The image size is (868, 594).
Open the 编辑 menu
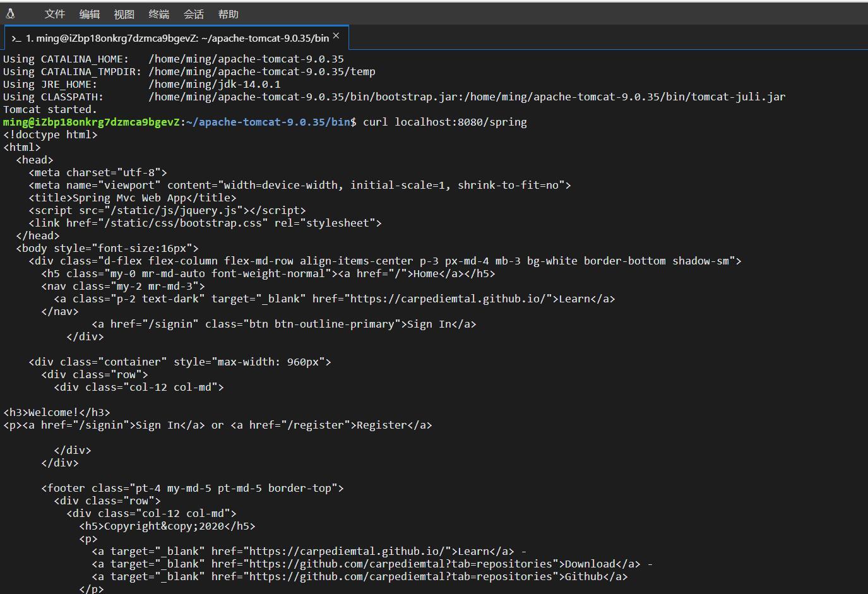(90, 14)
